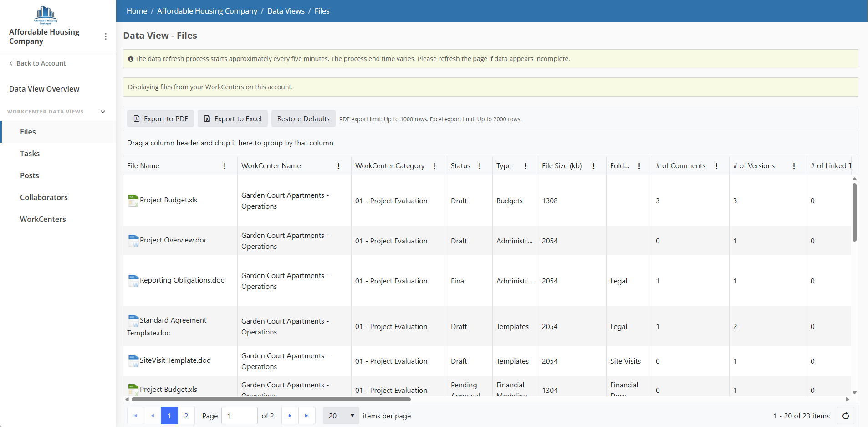The image size is (868, 427).
Task: Click the '1 - 20 of 23 items' text
Action: click(x=802, y=416)
